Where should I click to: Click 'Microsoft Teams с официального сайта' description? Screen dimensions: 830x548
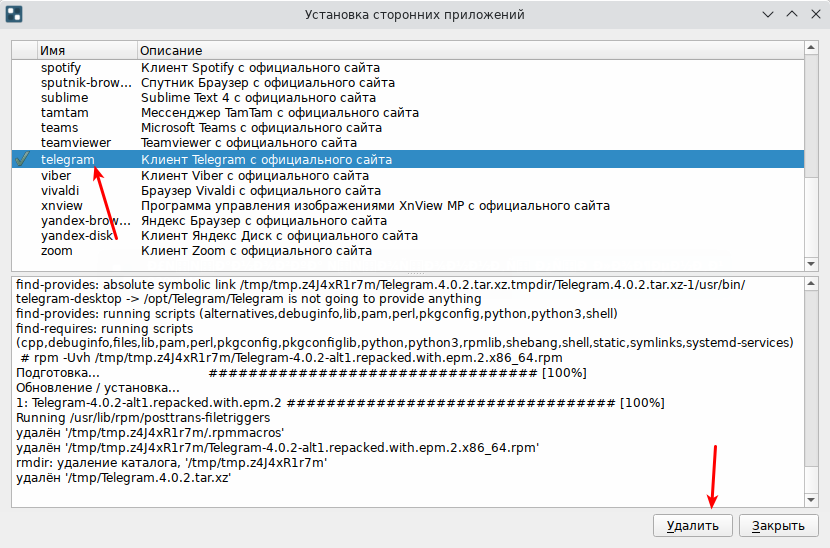pos(261,128)
